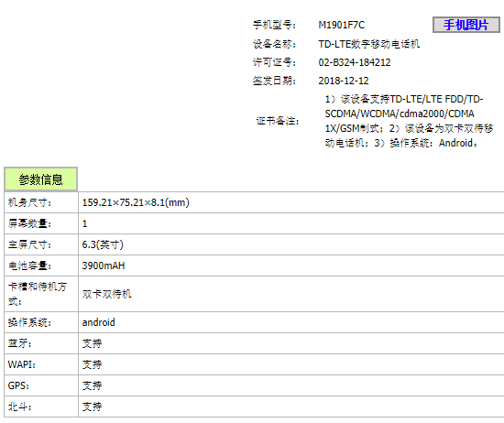This screenshot has height=423, width=504.
Task: Click the 卡槽和待机方式 row label
Action: click(x=38, y=294)
